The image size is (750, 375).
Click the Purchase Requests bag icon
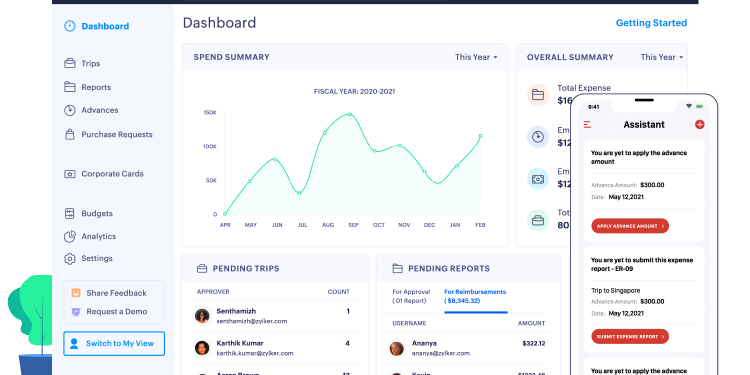coord(70,134)
